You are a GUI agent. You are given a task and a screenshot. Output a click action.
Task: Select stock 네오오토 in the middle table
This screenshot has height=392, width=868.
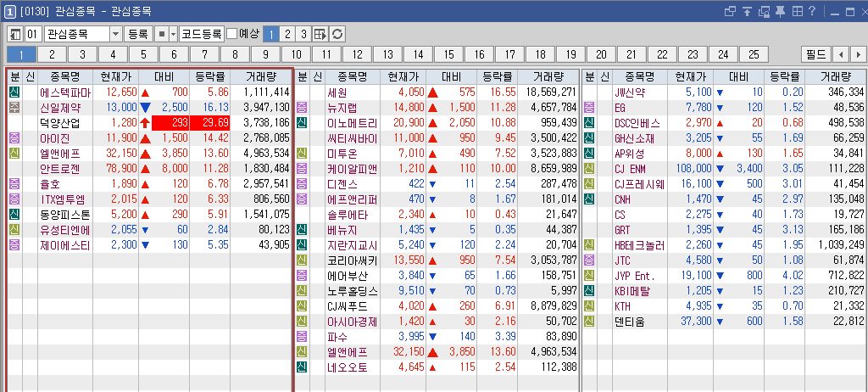[347, 367]
